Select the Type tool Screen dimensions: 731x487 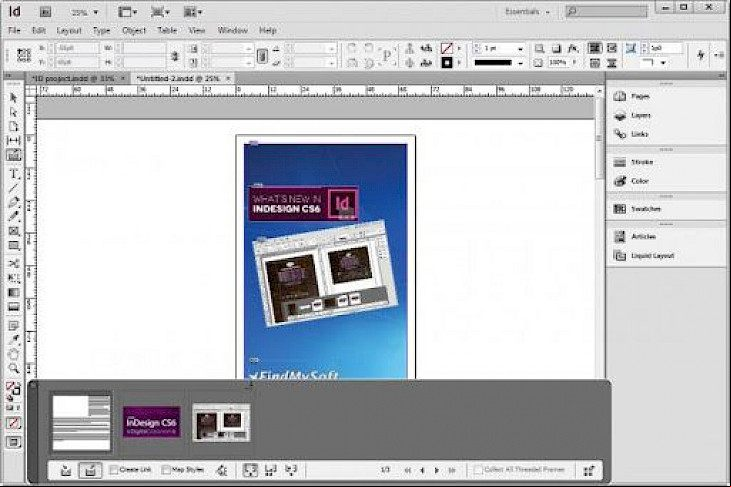click(14, 174)
